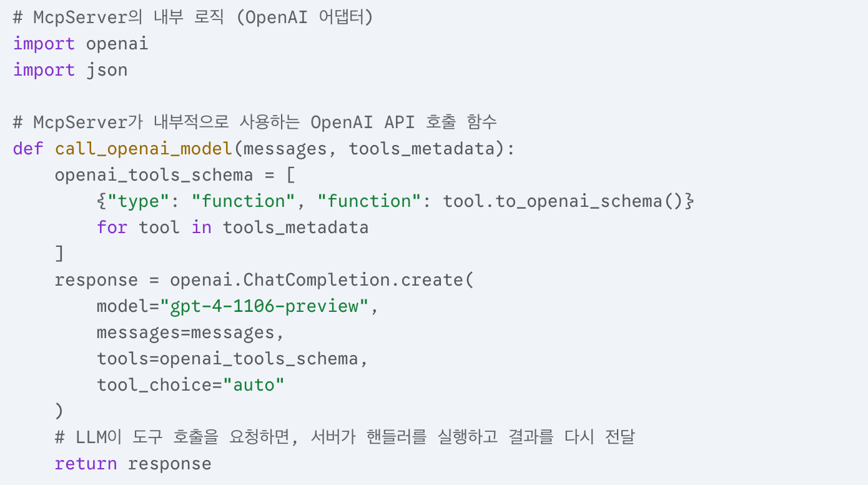Click the comment starting with LLM이 도구 호출을
The height and width of the screenshot is (485, 868).
[x=344, y=437]
